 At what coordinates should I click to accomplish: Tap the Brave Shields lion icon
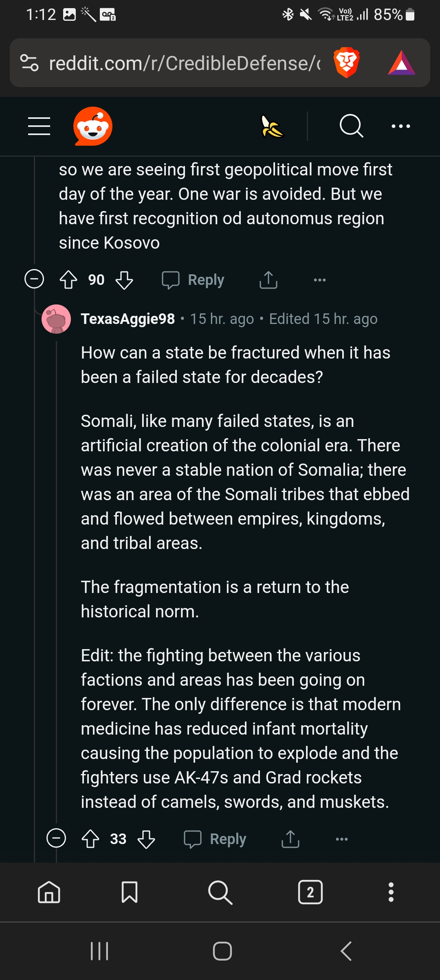[346, 63]
